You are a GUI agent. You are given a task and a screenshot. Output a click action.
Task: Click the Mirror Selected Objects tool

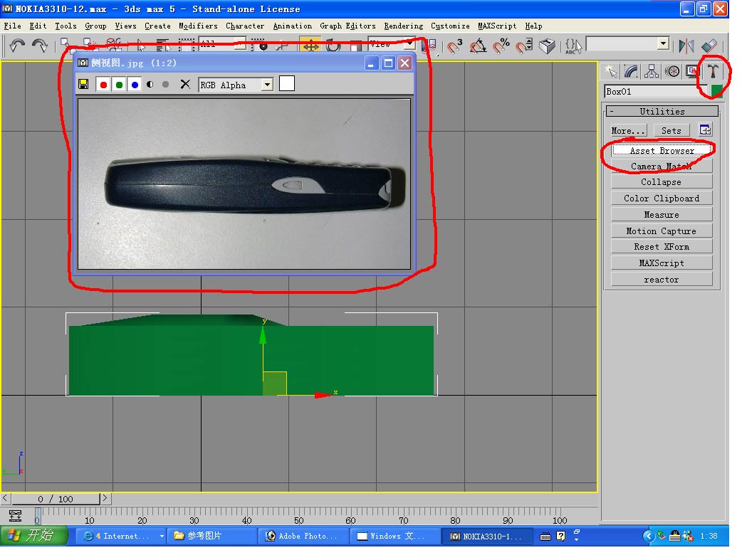click(x=686, y=46)
